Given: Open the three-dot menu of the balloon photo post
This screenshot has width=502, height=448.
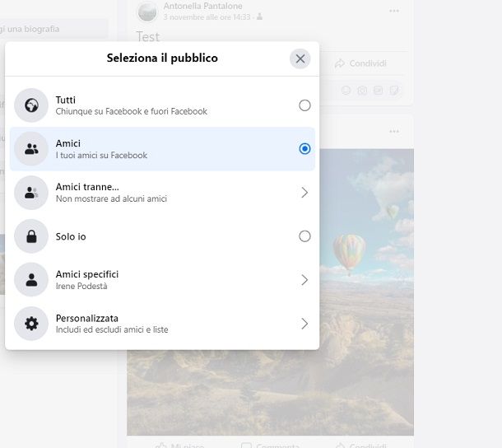Looking at the screenshot, I should pyautogui.click(x=394, y=132).
